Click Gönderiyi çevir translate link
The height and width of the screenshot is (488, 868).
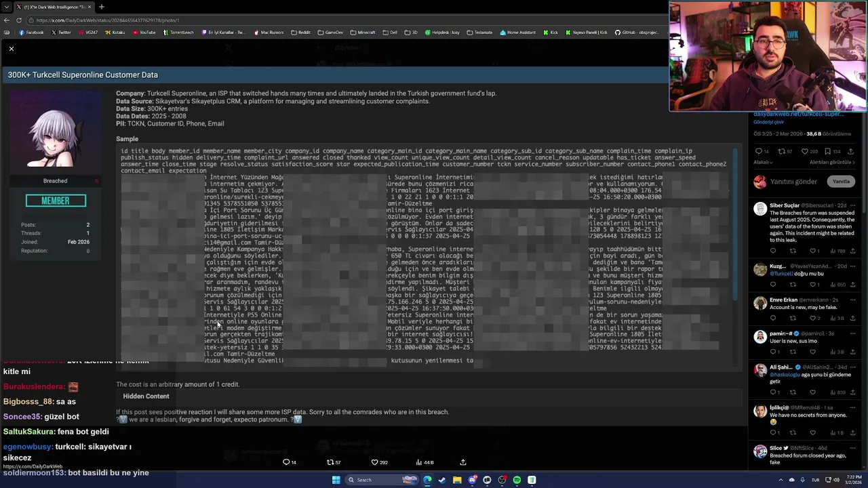point(768,122)
